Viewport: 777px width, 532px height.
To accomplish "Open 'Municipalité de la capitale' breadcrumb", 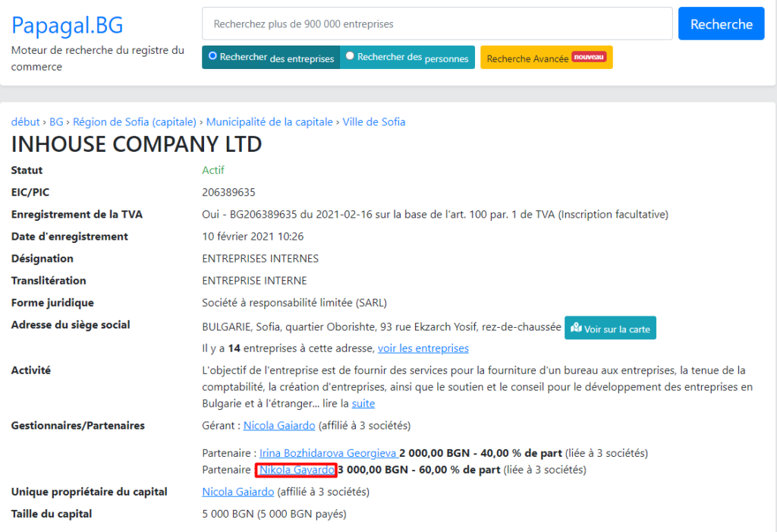I will click(269, 122).
